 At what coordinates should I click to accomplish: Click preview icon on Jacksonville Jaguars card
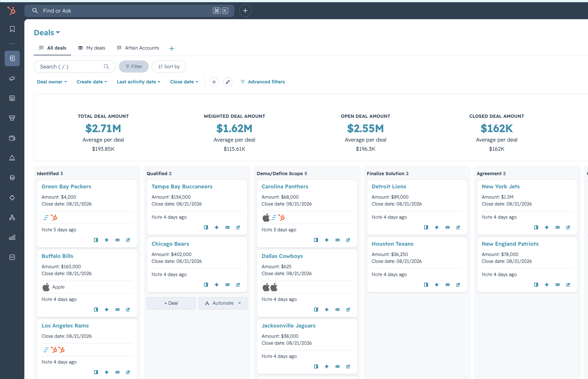coord(316,366)
